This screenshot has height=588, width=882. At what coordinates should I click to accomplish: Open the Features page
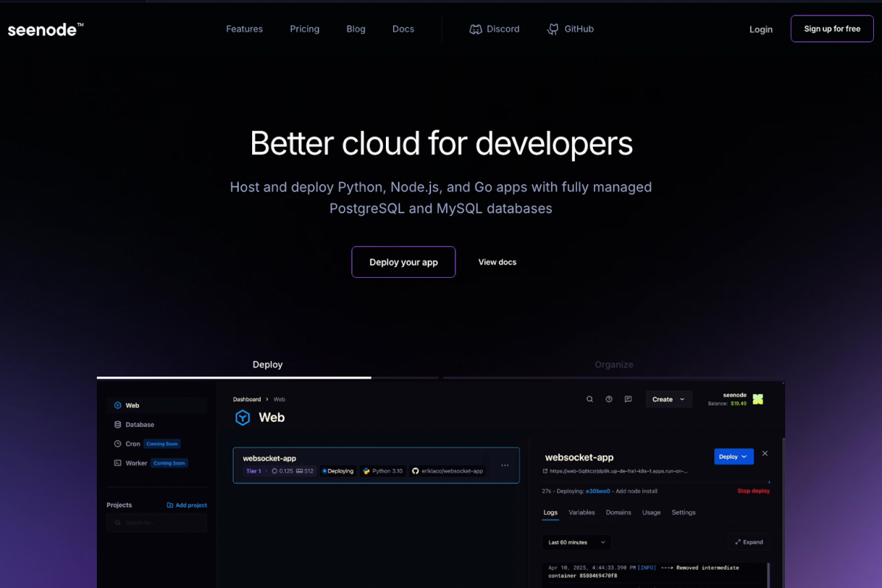point(244,29)
